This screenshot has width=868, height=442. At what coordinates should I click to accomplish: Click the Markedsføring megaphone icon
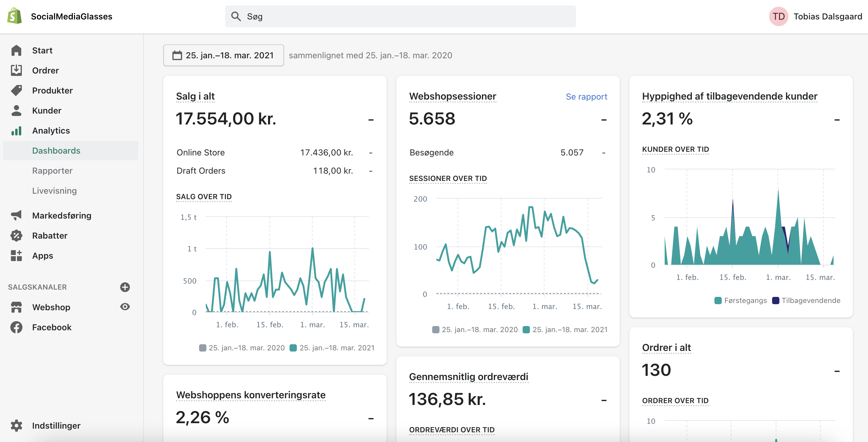click(16, 215)
